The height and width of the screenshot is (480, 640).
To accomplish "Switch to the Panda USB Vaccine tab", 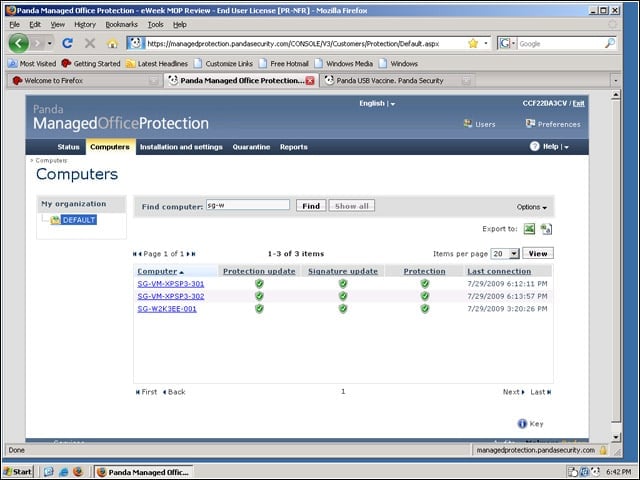I will pos(399,80).
